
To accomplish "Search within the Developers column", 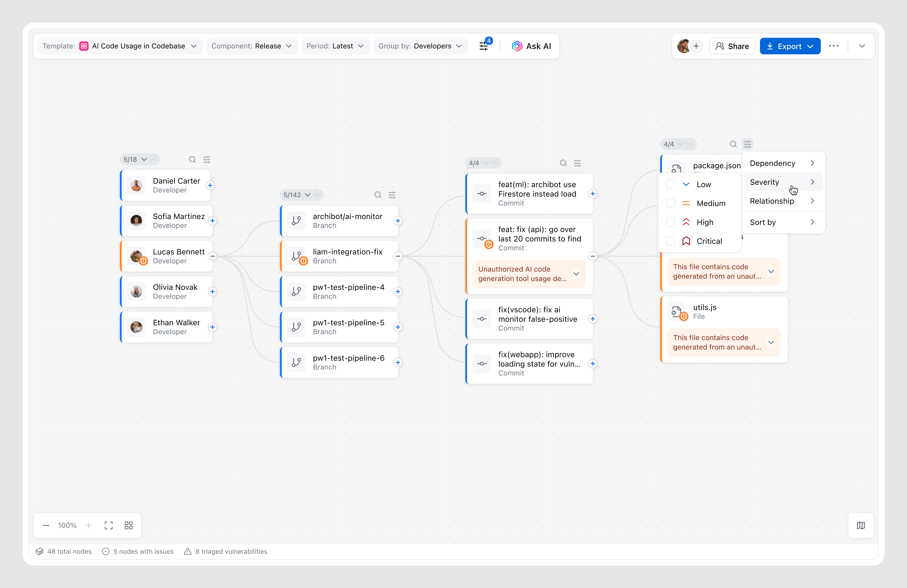I will (x=193, y=160).
